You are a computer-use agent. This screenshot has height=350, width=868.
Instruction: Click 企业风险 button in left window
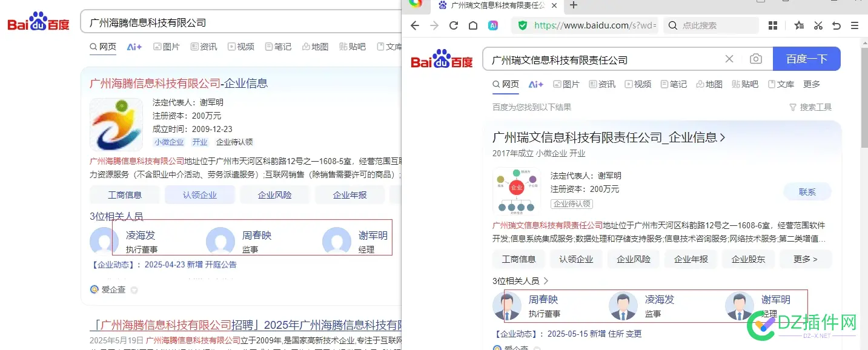(275, 195)
